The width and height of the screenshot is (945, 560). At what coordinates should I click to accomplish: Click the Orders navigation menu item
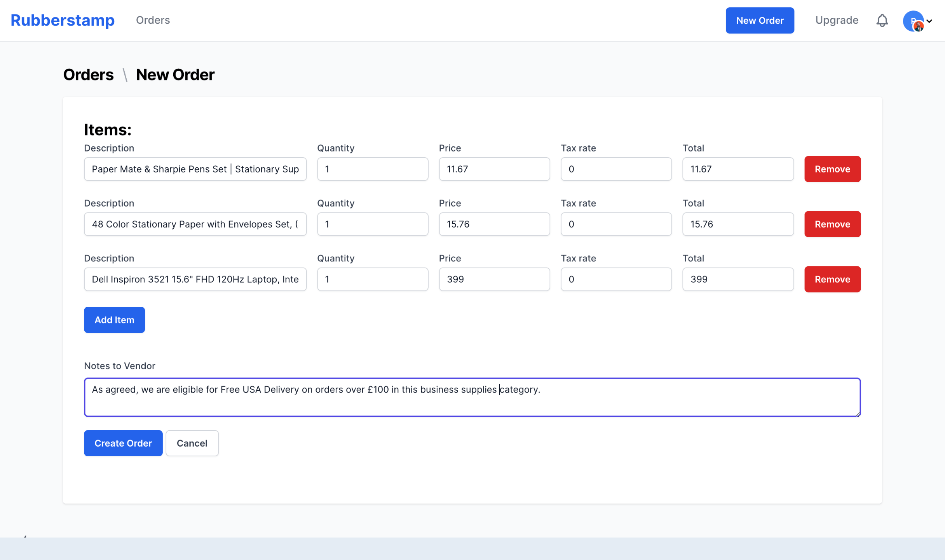[152, 20]
